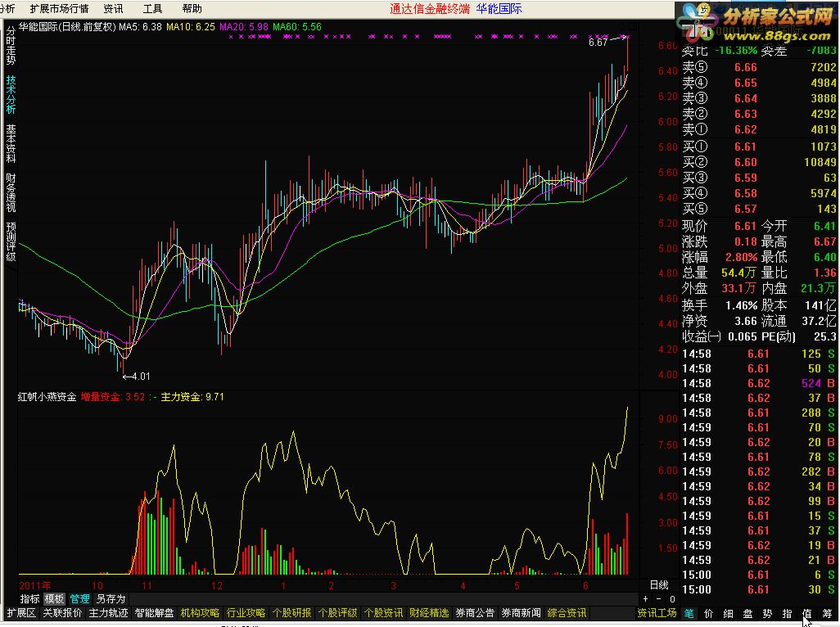The width and height of the screenshot is (840, 627).
Task: Open the 资讯工场 button
Action: click(x=657, y=613)
